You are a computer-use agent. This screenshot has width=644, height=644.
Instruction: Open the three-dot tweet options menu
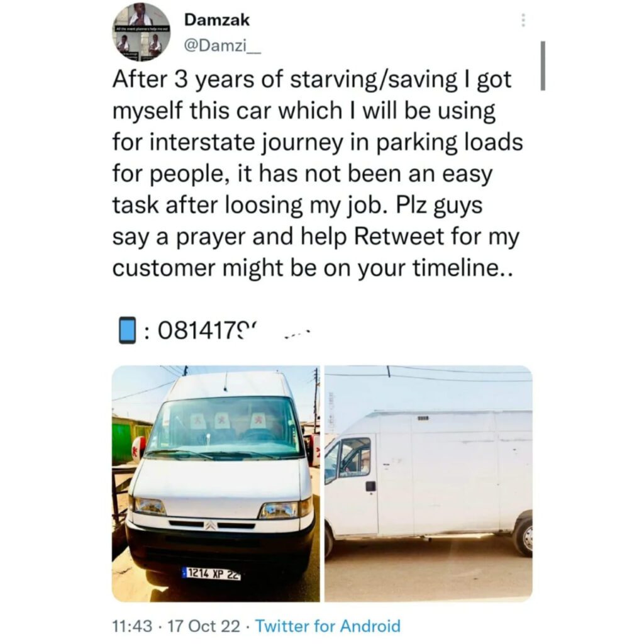tap(523, 19)
